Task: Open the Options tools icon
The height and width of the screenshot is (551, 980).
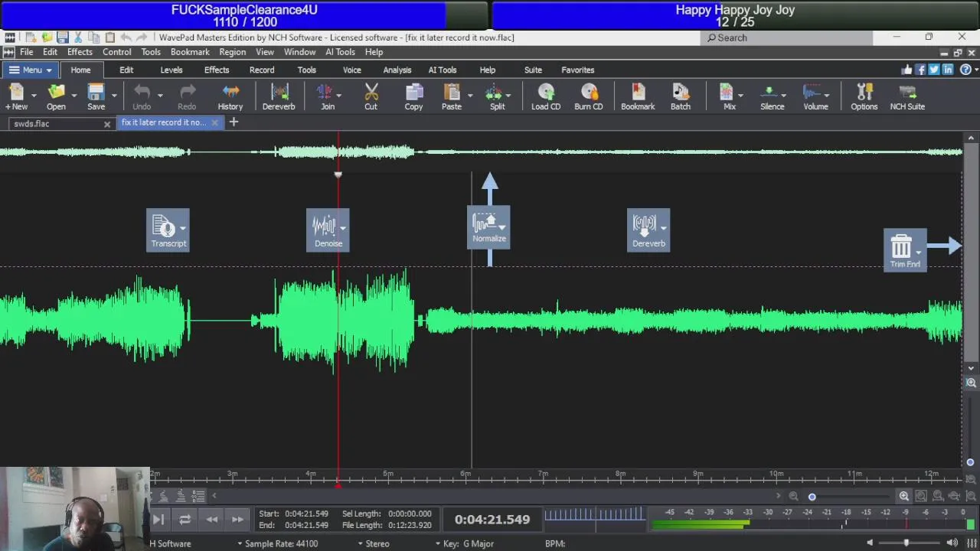Action: tap(864, 97)
